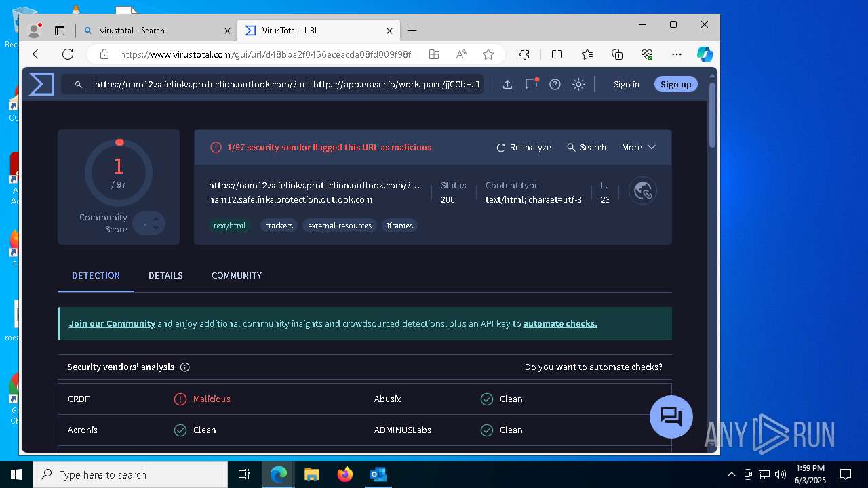Open the tab actions menu icon
The height and width of the screenshot is (488, 868).
60,30
